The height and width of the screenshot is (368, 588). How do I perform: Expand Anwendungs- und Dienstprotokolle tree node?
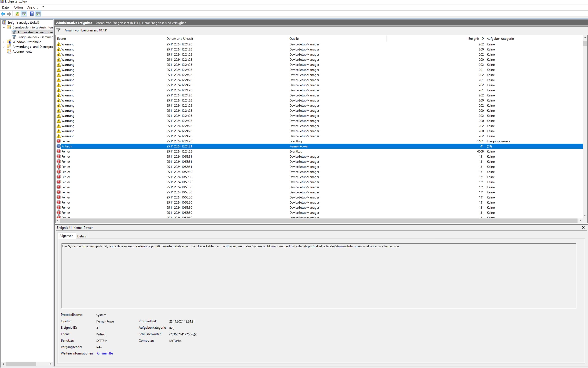(4, 47)
